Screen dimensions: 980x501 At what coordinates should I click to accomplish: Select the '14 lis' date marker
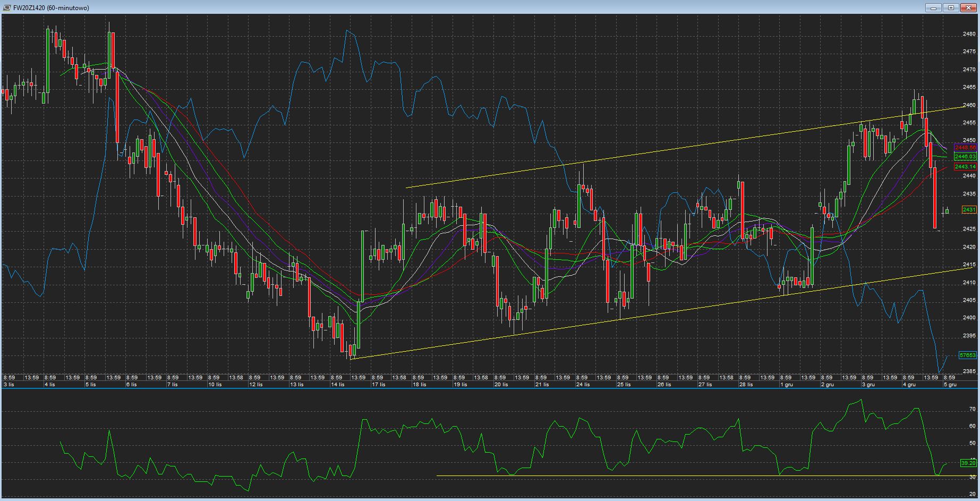tap(337, 384)
